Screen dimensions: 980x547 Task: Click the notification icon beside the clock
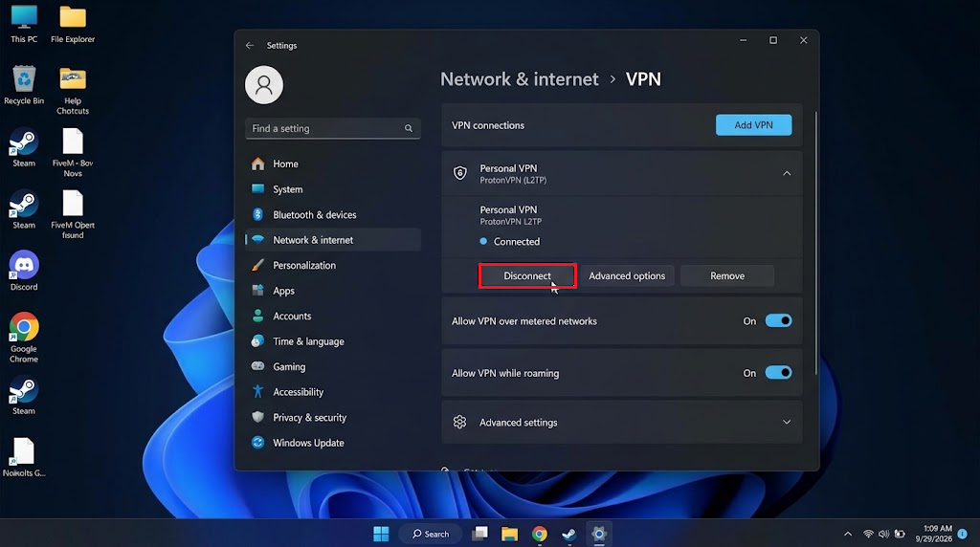click(963, 534)
